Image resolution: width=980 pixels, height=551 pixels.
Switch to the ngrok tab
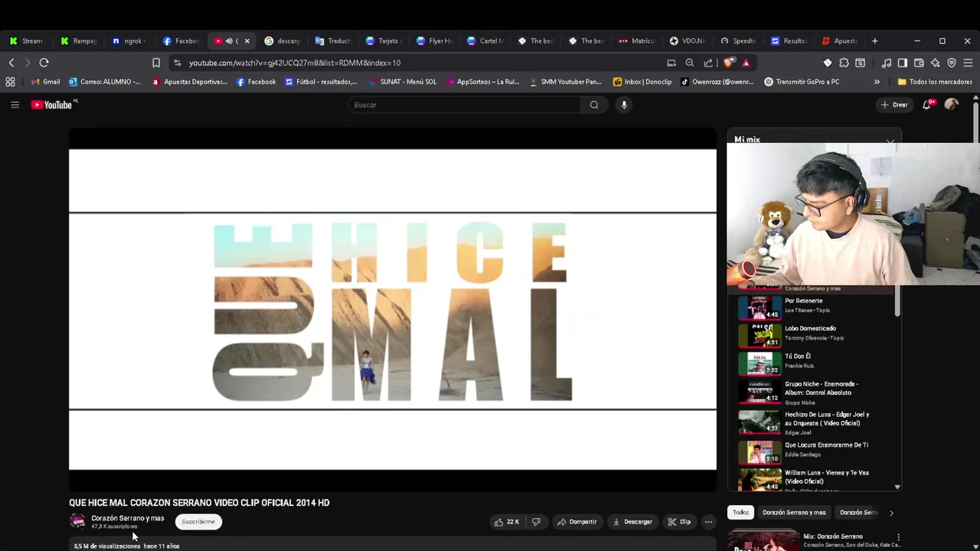click(x=129, y=41)
